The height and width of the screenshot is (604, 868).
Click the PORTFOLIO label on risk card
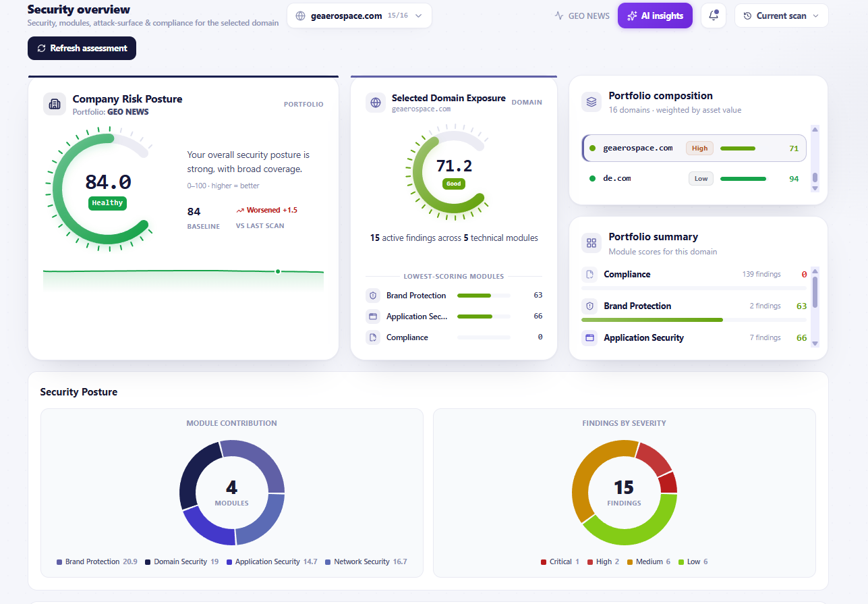point(303,105)
